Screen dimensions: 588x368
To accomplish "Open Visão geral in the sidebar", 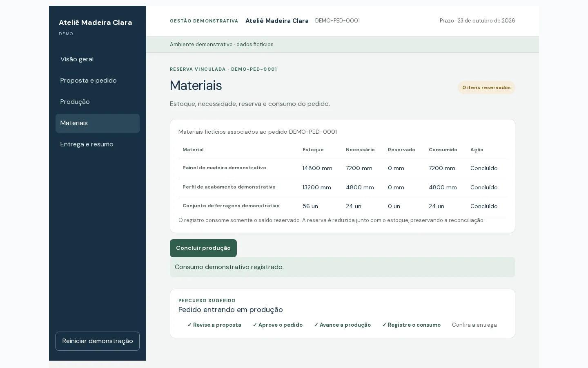I will (97, 59).
